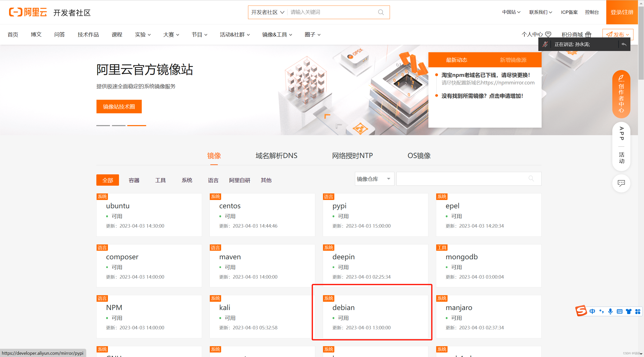Viewport: 644px width, 357px height.
Task: Open 创作者中心 floating orange button
Action: (x=621, y=94)
